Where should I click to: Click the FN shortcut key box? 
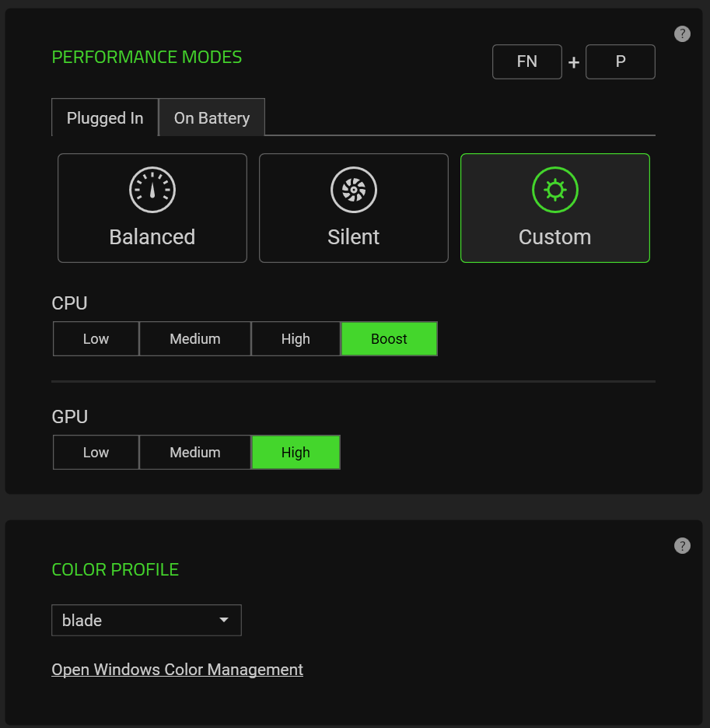tap(527, 61)
